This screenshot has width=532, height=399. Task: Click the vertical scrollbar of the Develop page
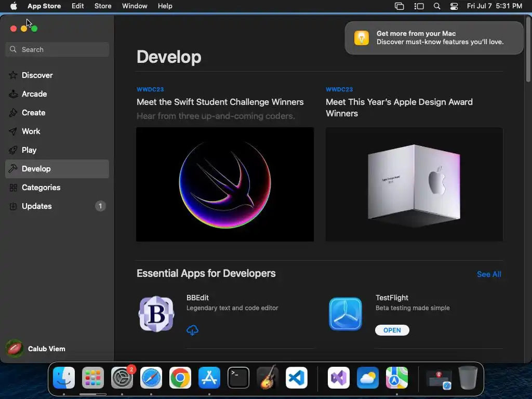(528, 49)
